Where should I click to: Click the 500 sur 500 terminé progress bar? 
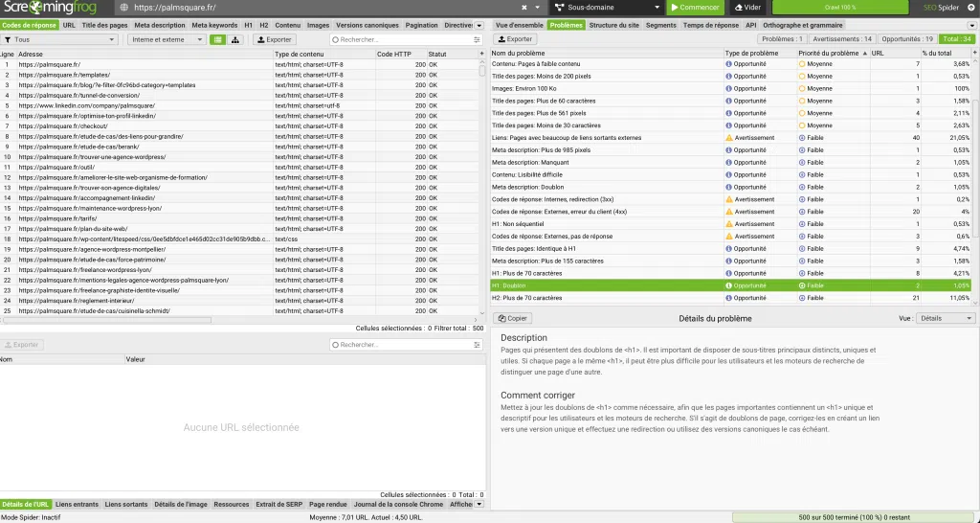coord(855,518)
